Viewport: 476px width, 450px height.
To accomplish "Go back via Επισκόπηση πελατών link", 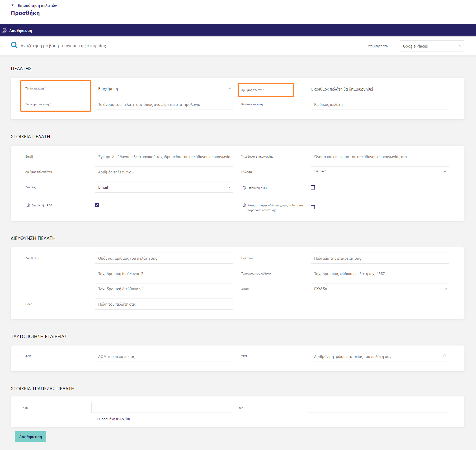I will click(x=37, y=5).
